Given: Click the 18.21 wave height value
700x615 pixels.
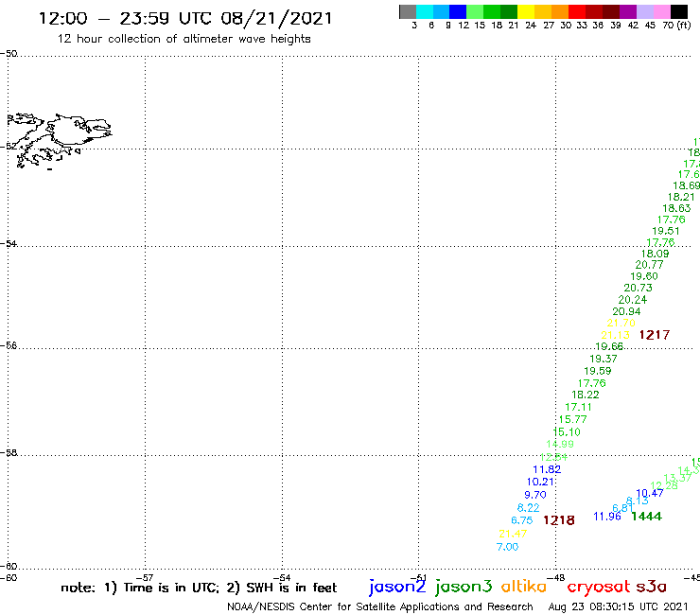Looking at the screenshot, I should tap(681, 197).
